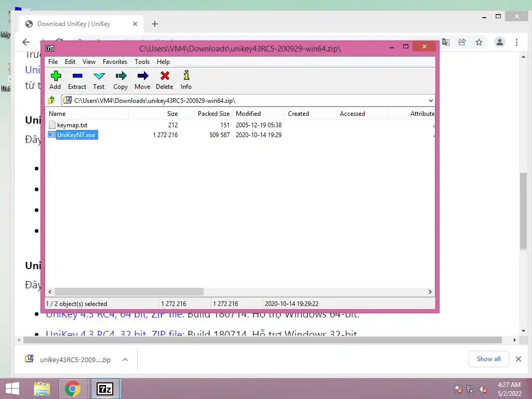Select the UniKeyNT.exe file name
Image resolution: width=532 pixels, height=399 pixels.
76,135
